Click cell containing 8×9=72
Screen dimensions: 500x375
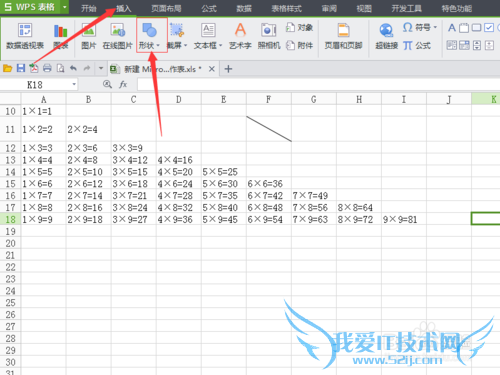pos(359,219)
